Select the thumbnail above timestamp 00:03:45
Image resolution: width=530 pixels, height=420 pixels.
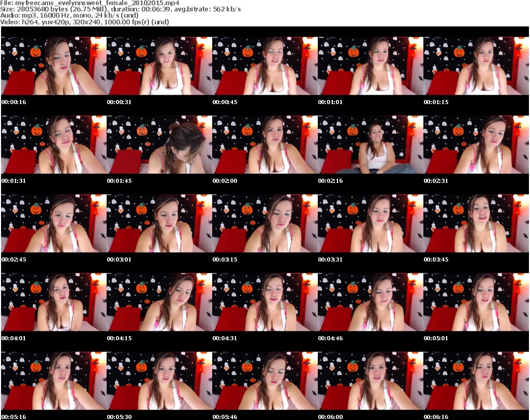pos(476,224)
